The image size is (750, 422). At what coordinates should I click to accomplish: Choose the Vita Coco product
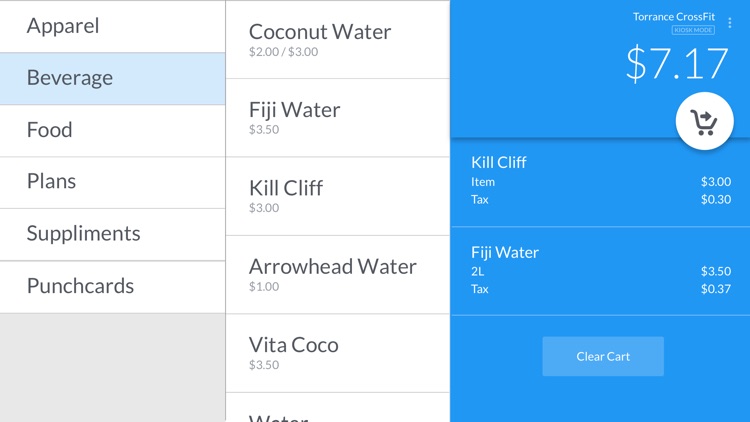tap(337, 353)
